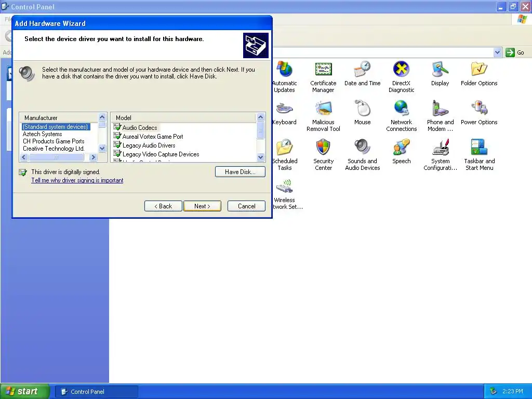This screenshot has width=532, height=399.
Task: Open Folder Options icon
Action: pyautogui.click(x=479, y=70)
